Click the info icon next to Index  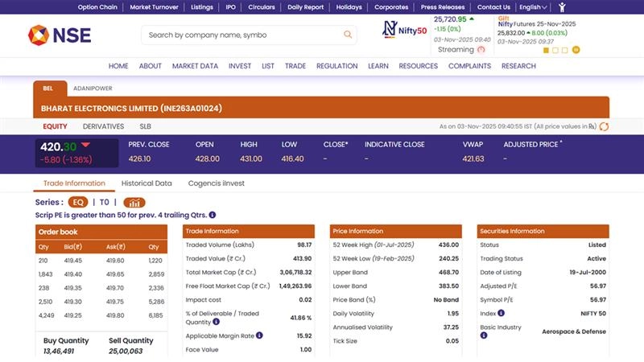click(501, 313)
